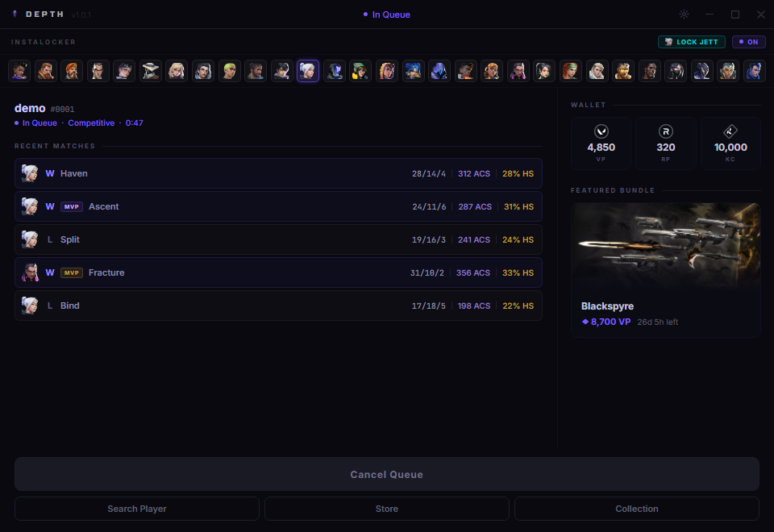Pick the KAY/O agent icon
Viewport: 774px width, 532px height.
tap(334, 71)
